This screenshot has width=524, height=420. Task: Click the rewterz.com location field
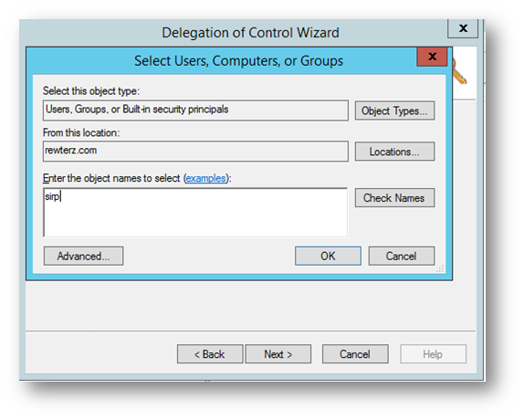point(195,151)
